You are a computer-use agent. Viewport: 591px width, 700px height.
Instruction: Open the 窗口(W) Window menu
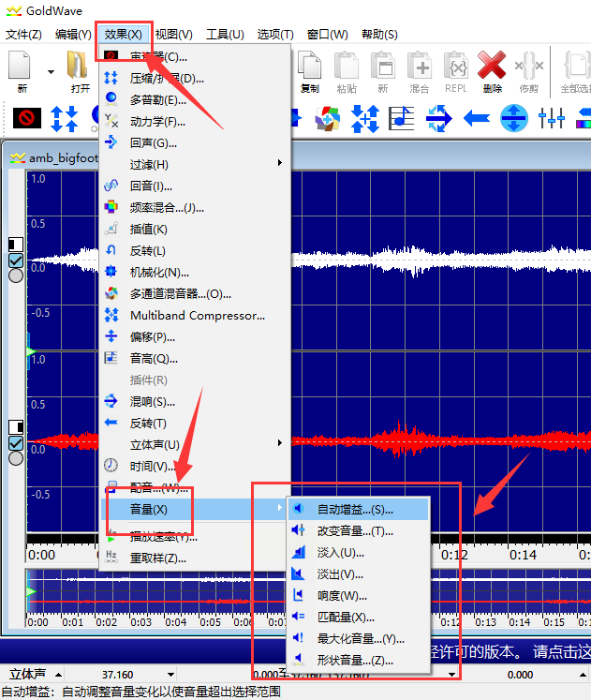328,35
